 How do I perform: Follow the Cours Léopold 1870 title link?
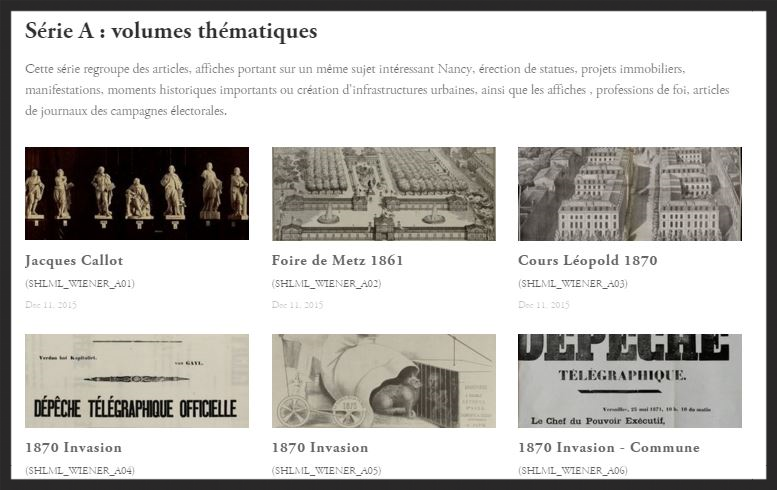(x=588, y=260)
